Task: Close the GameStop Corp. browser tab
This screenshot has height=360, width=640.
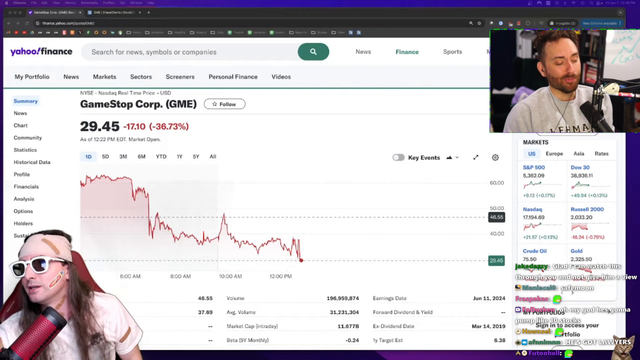Action: (80, 13)
